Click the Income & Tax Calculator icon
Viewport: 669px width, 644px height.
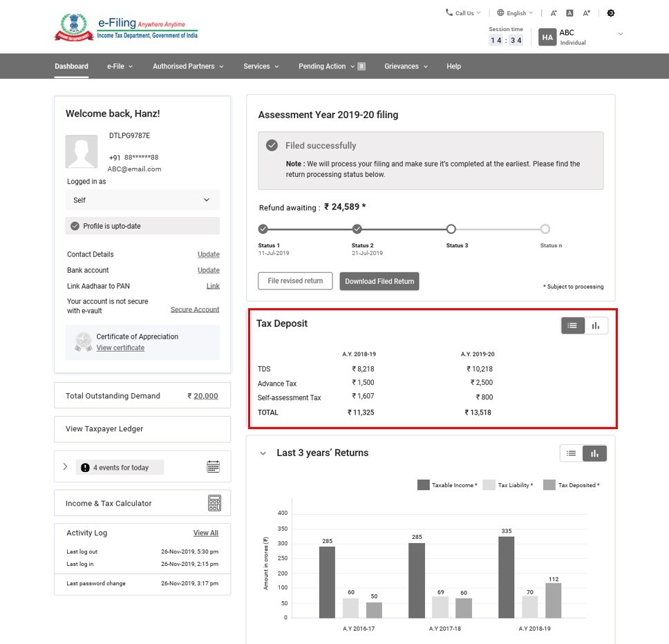pos(214,503)
